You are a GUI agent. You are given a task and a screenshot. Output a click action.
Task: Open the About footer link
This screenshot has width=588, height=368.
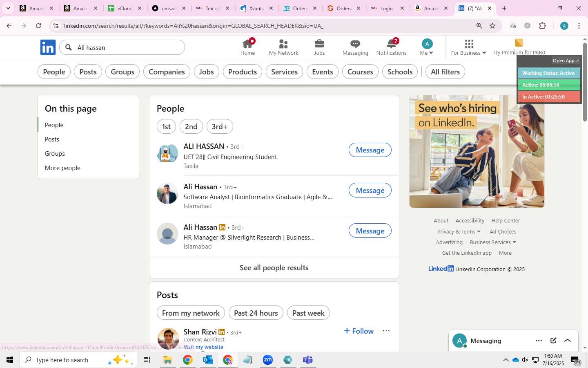coord(441,221)
